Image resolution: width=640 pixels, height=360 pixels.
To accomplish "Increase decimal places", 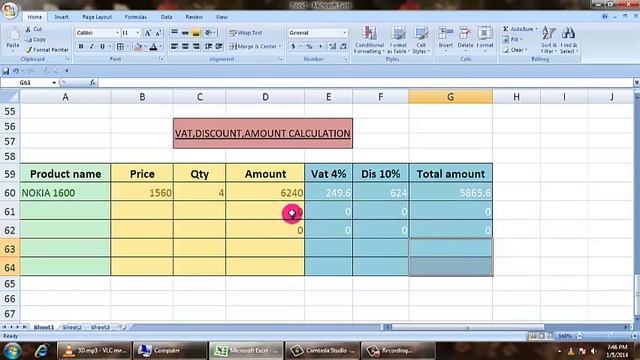I will click(333, 47).
